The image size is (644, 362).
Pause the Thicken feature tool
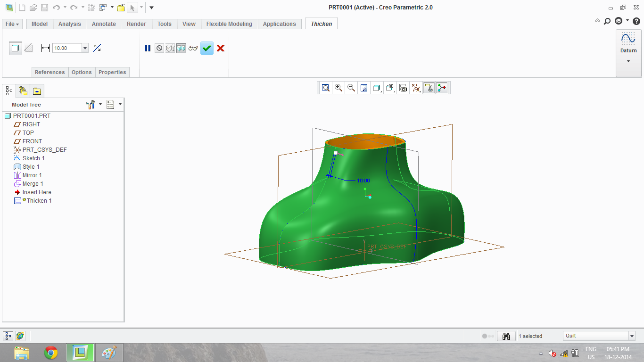tap(148, 48)
